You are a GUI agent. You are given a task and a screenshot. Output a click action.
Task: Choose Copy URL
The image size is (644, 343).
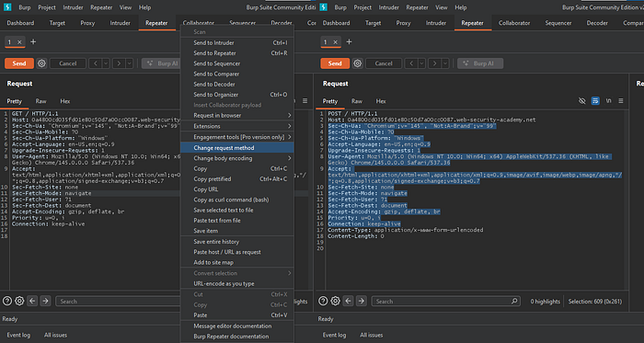pos(237,189)
